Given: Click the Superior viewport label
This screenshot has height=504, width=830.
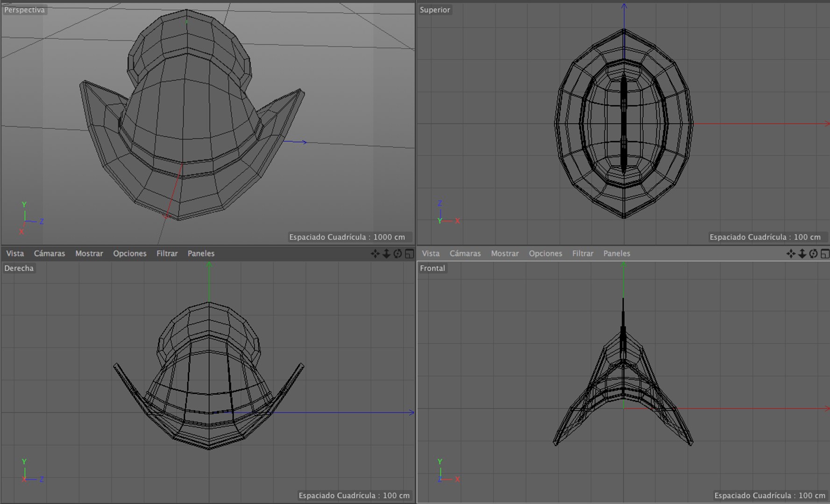Looking at the screenshot, I should [435, 10].
